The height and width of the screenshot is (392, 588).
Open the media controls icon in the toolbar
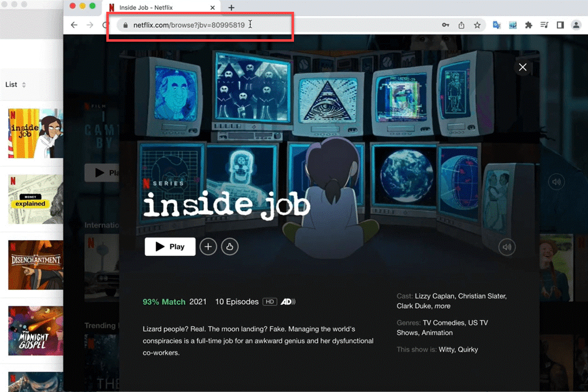tap(544, 26)
